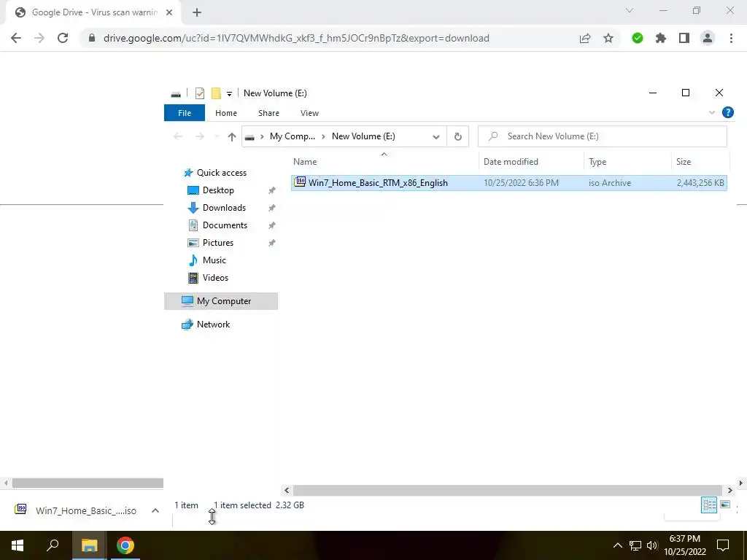Click the green checkmark extension icon
This screenshot has width=747, height=560.
[x=638, y=38]
